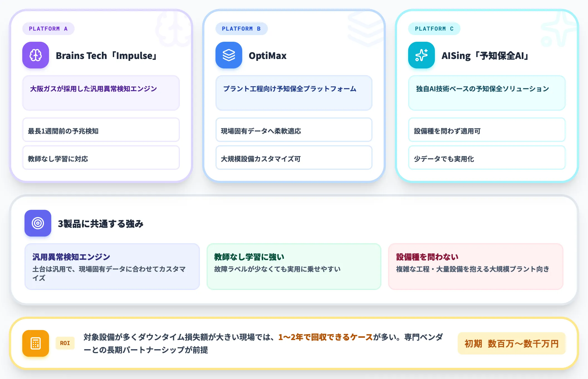The width and height of the screenshot is (588, 379).
Task: Click the 最長1週間前の予兆検知 feature row
Action: click(101, 130)
